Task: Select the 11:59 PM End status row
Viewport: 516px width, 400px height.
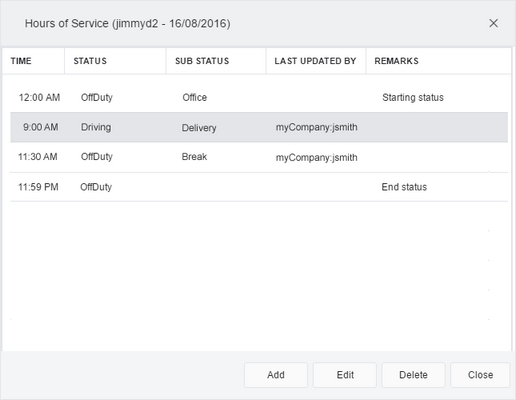Action: click(259, 187)
